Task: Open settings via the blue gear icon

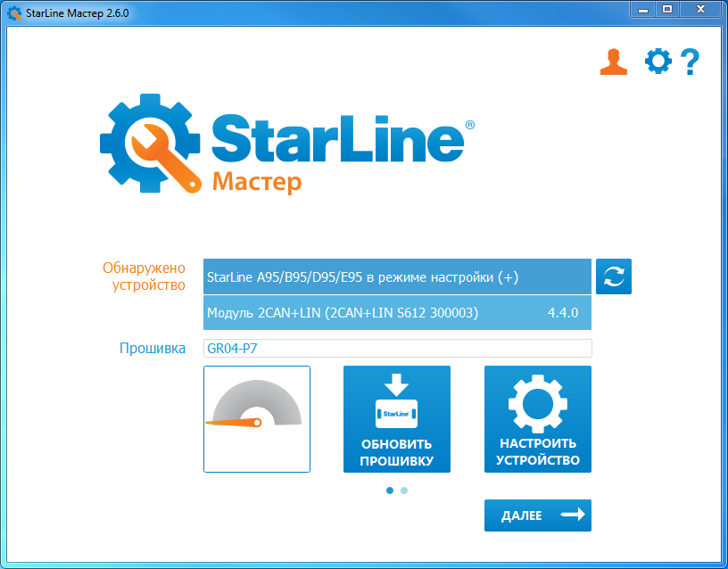Action: [658, 62]
